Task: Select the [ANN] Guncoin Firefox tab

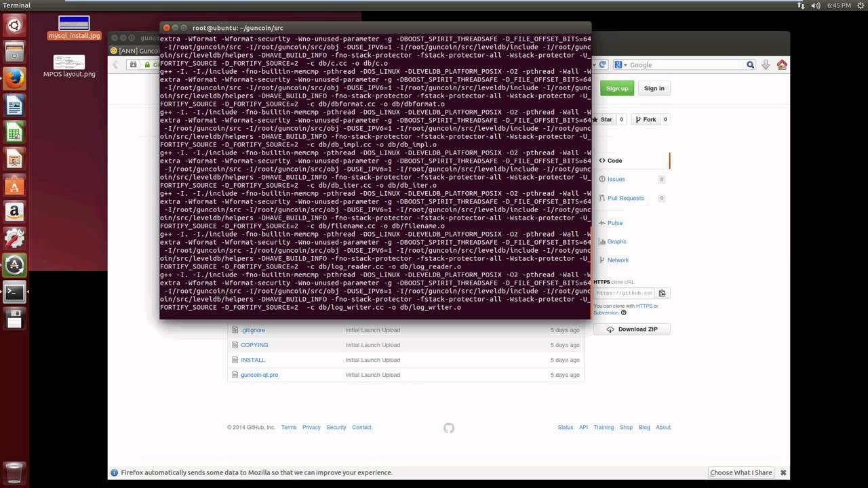Action: 134,50
